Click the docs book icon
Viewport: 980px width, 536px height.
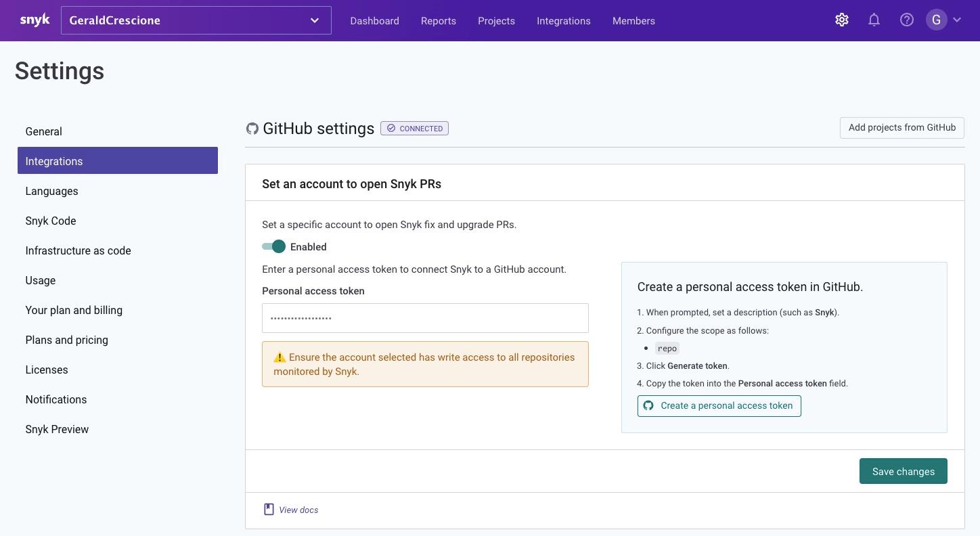coord(269,509)
